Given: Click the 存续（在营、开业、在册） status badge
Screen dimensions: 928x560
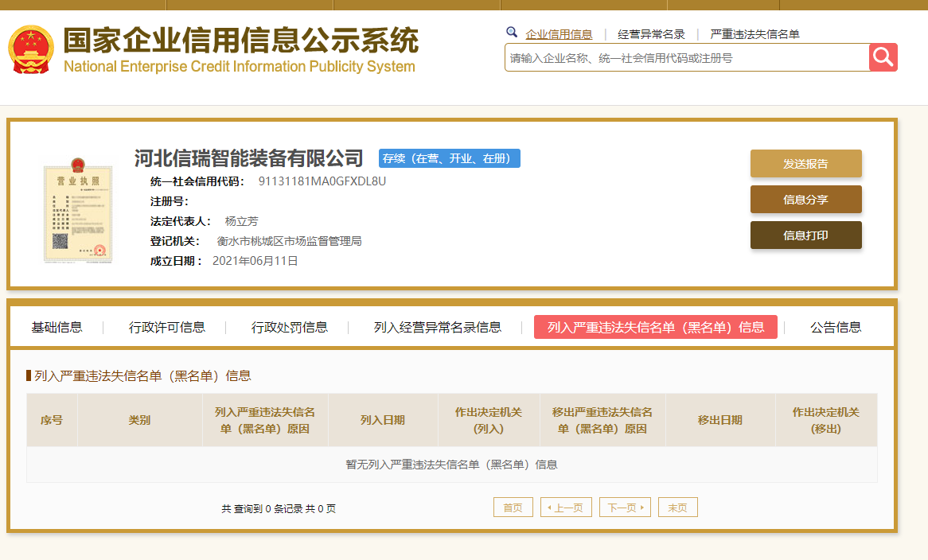Looking at the screenshot, I should click(449, 158).
